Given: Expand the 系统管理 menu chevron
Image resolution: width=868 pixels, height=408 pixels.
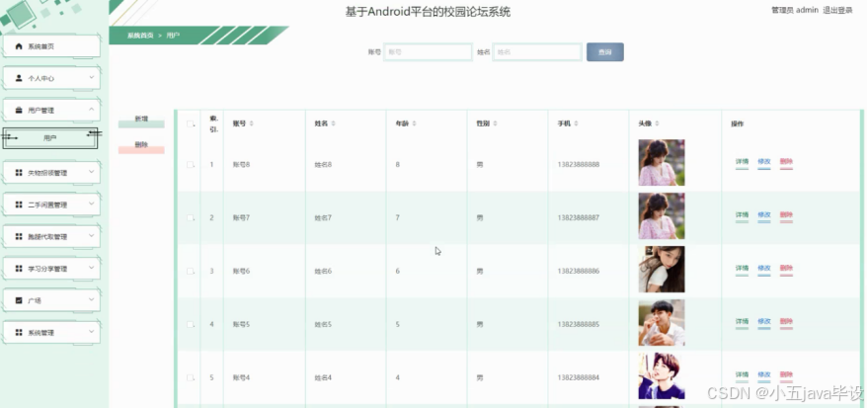Looking at the screenshot, I should pos(92,332).
